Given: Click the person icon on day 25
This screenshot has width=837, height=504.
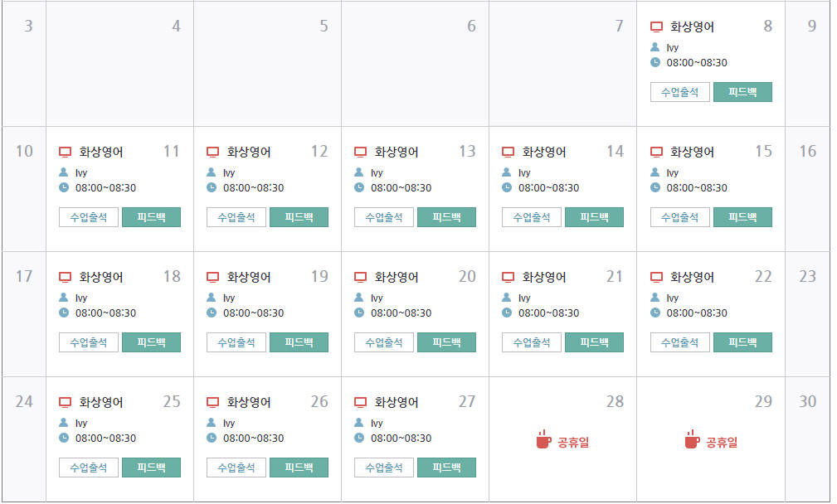Looking at the screenshot, I should click(x=65, y=423).
